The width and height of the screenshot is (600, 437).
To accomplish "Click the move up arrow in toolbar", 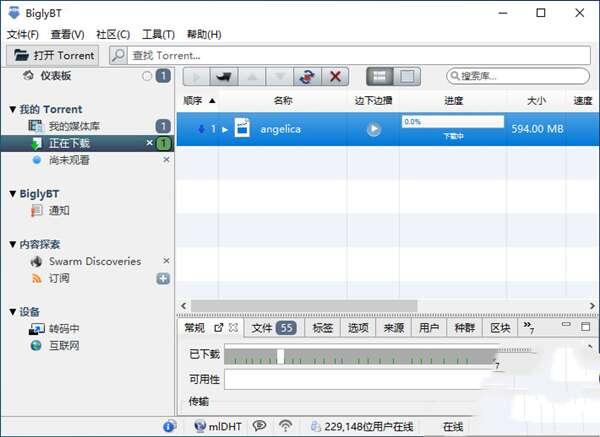I will pos(252,77).
